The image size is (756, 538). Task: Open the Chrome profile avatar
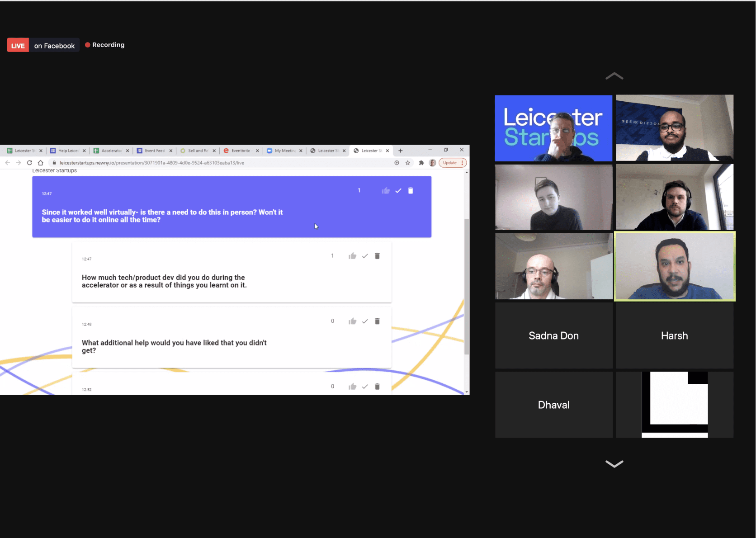[433, 163]
